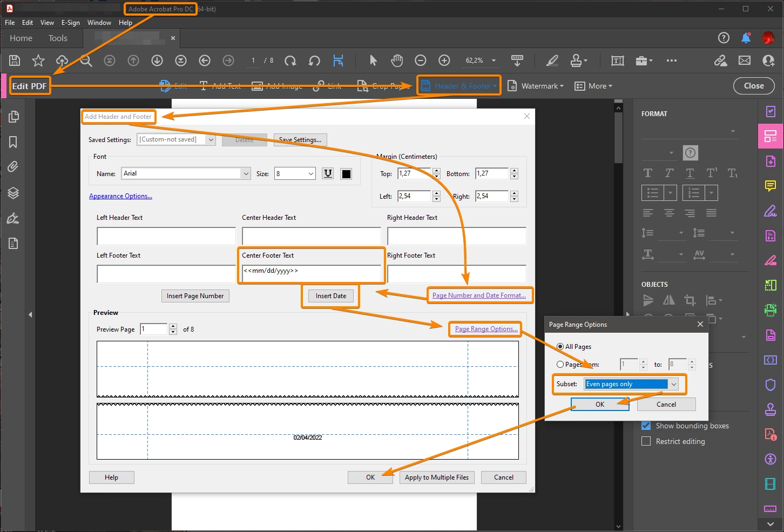Open the Window menu
The image size is (784, 532).
(99, 23)
